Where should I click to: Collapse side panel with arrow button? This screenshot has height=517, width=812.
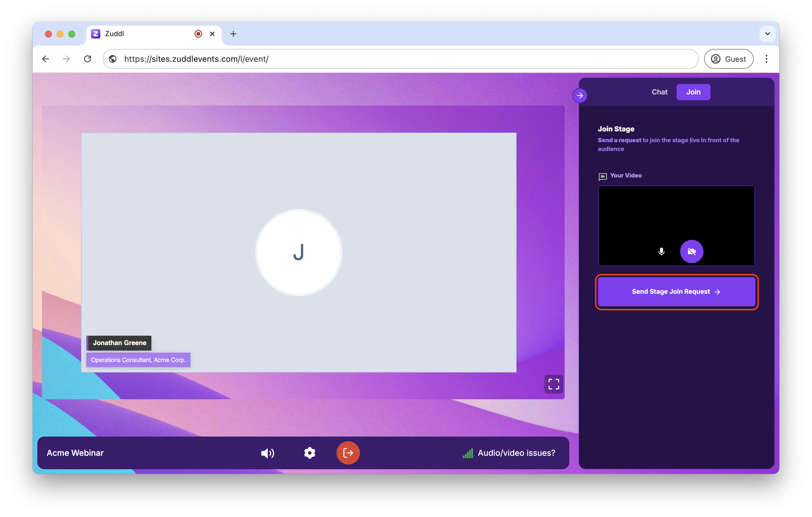click(x=580, y=96)
